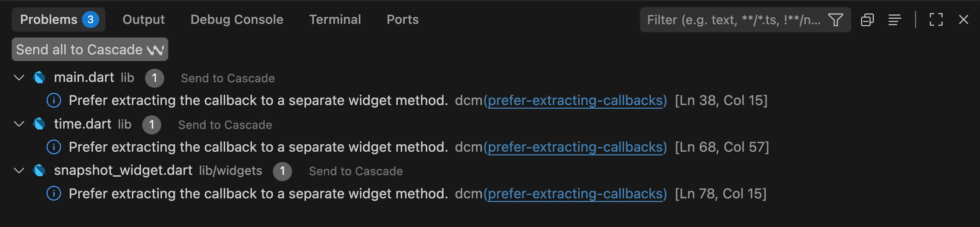This screenshot has height=227, width=980.
Task: Maximize the panel size
Action: (936, 20)
